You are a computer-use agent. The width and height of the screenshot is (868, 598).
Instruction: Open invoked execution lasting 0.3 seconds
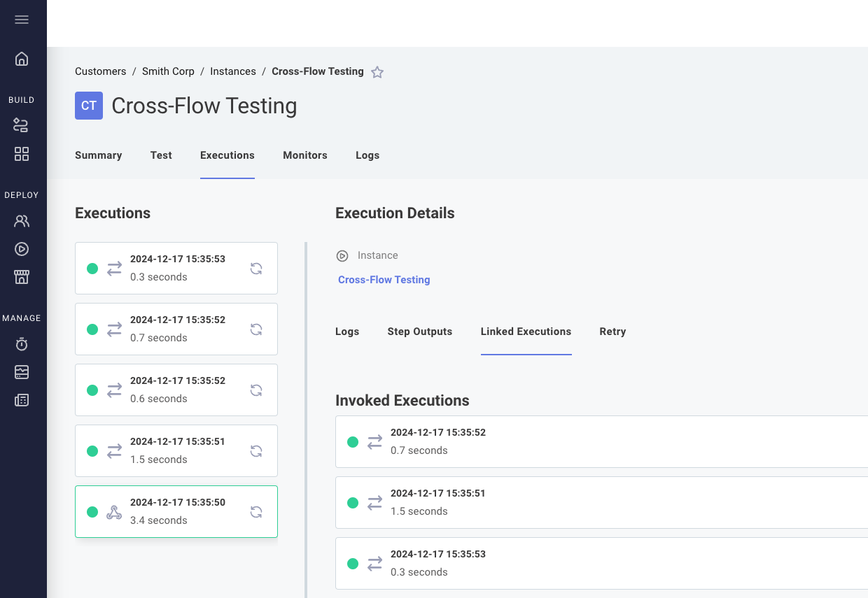601,563
